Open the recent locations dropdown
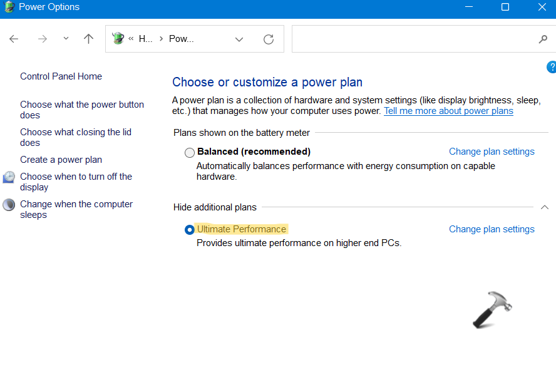This screenshot has width=556, height=392. click(66, 39)
